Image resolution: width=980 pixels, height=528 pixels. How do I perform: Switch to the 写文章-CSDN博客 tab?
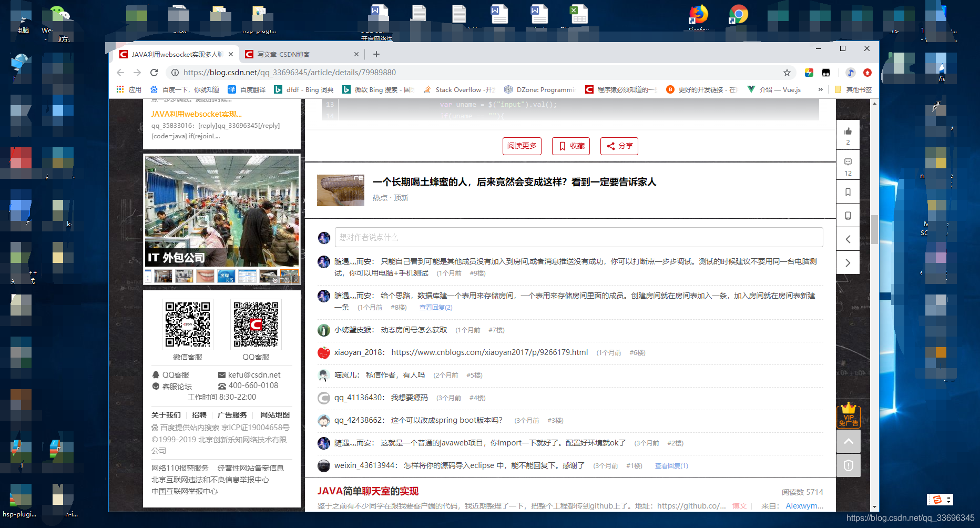coord(301,54)
